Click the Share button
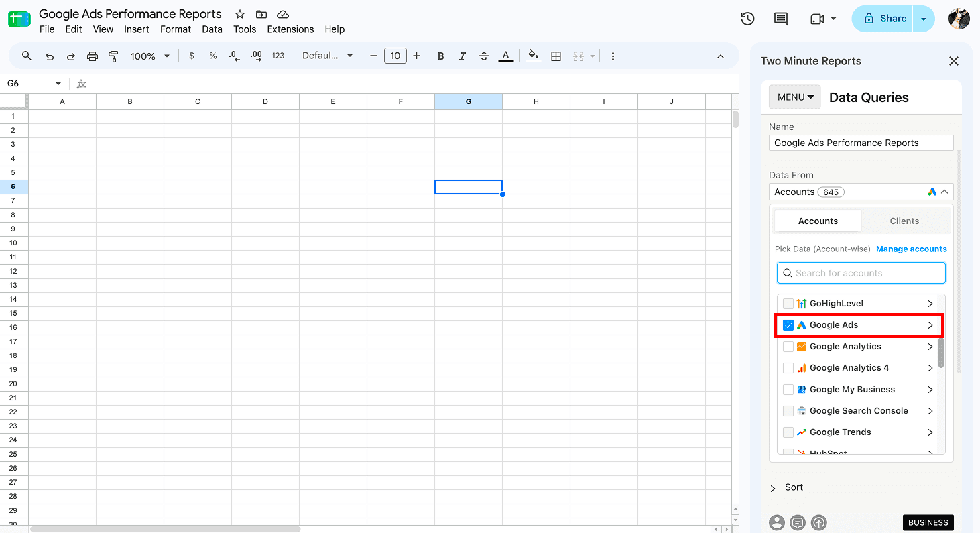The height and width of the screenshot is (533, 980). 884,19
